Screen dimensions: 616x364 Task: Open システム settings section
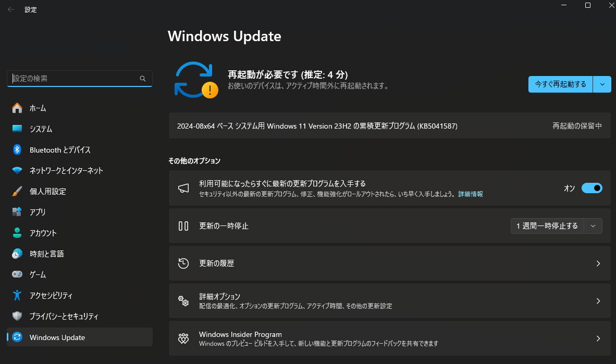41,129
